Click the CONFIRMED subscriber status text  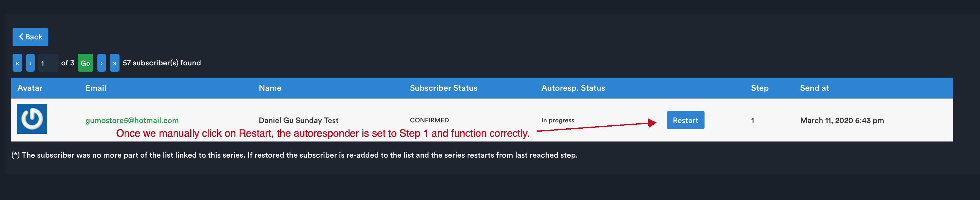coord(429,120)
